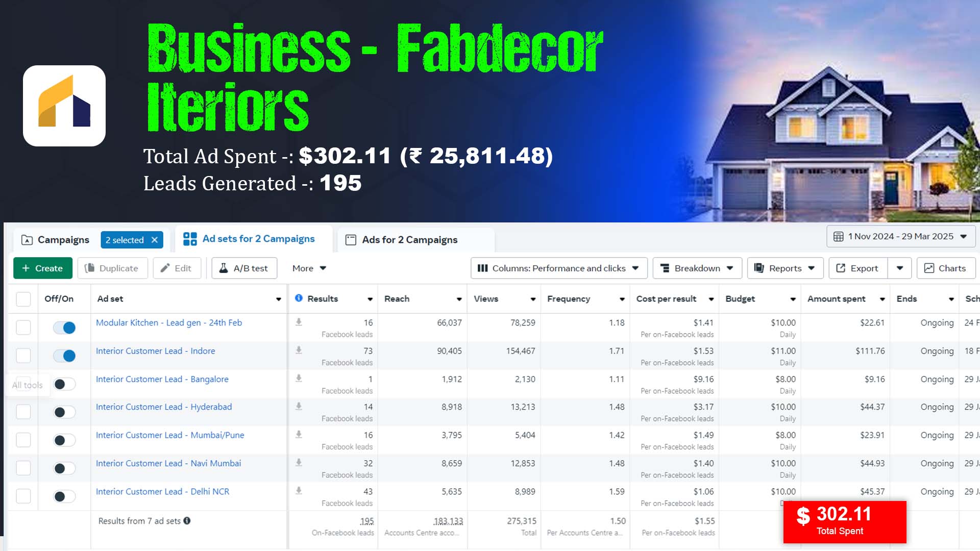Click the Duplicate copy icon
Image resolution: width=980 pixels, height=551 pixels.
click(89, 268)
